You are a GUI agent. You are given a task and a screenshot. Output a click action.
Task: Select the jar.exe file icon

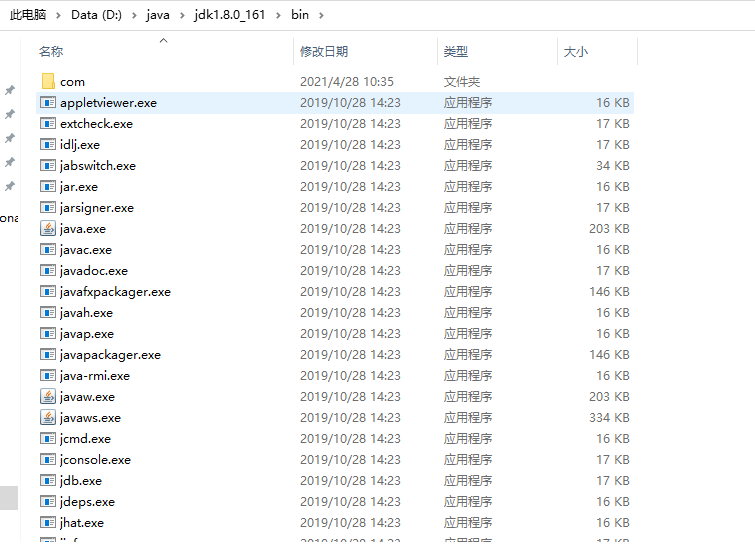coord(48,186)
